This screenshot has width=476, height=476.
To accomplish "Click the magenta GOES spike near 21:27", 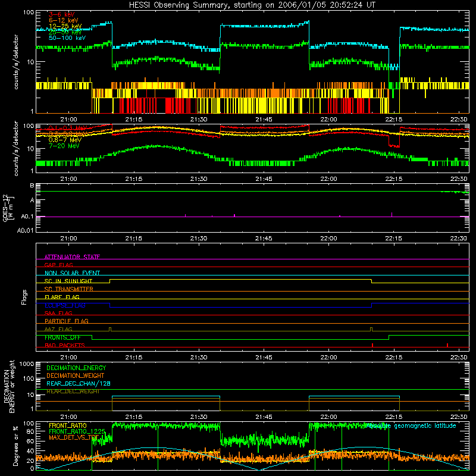I will [186, 215].
